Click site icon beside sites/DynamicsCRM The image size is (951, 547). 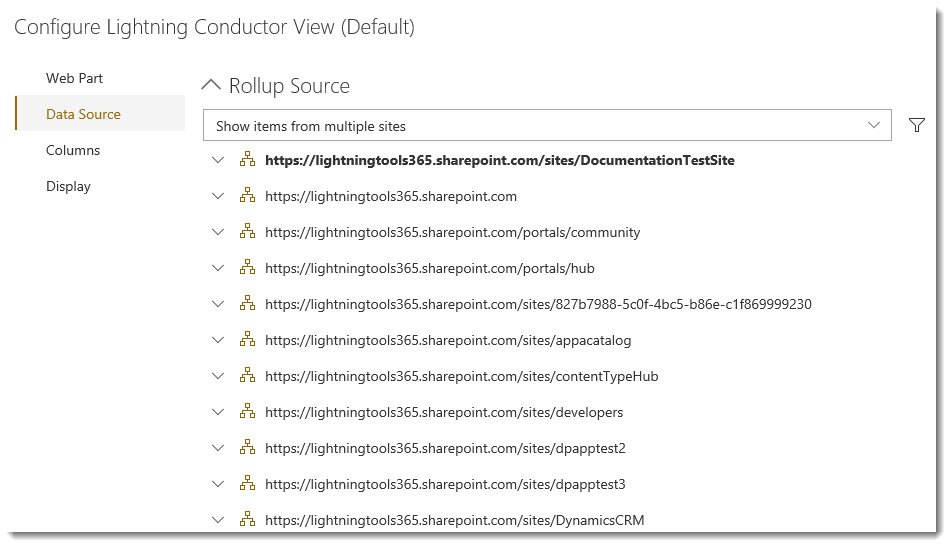[x=247, y=520]
